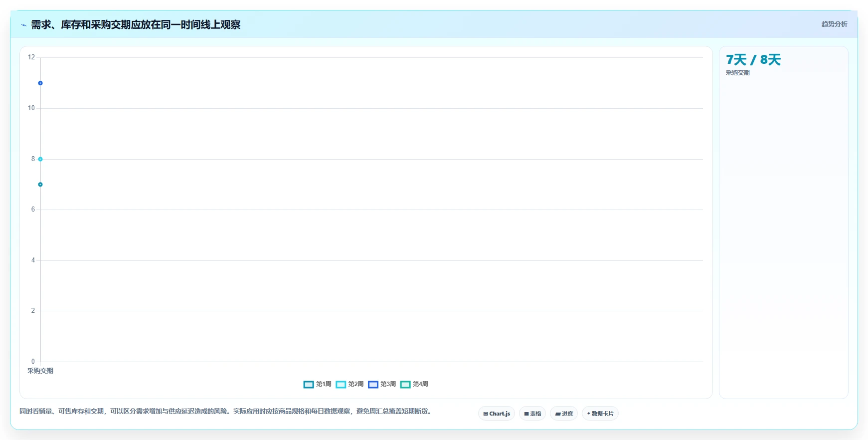The width and height of the screenshot is (868, 440).
Task: Click the chart data point at value 8
Action: [x=40, y=159]
